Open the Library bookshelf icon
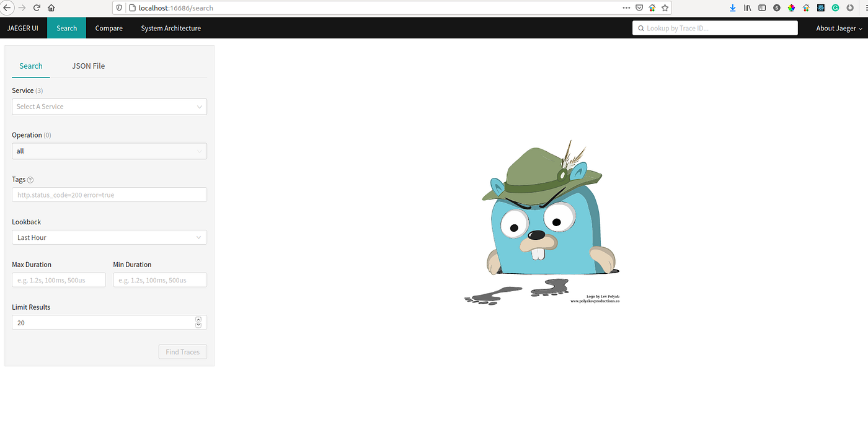 pyautogui.click(x=748, y=8)
